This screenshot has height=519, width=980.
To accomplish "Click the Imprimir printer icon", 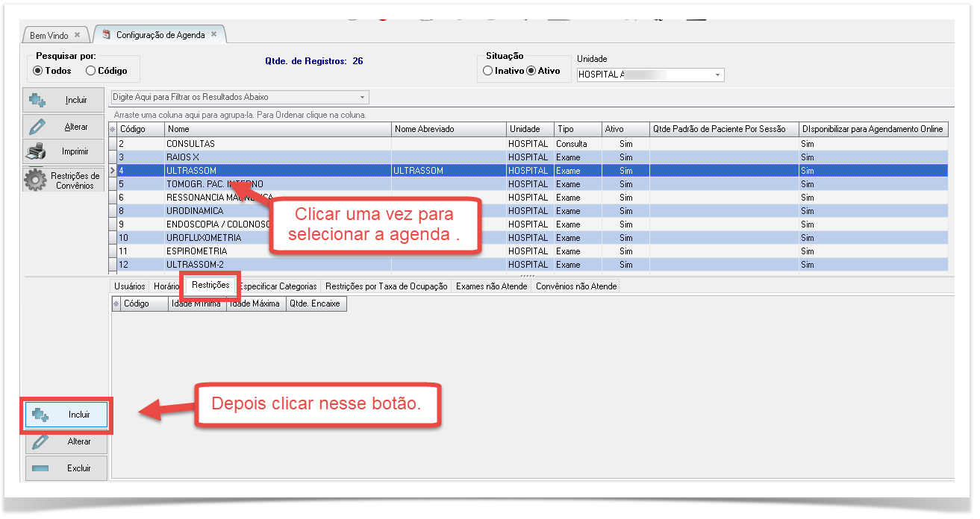I will [x=38, y=151].
